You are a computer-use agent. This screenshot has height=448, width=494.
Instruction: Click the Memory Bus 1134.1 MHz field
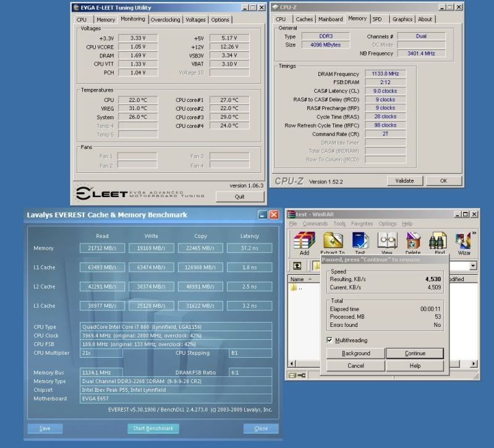coord(101,373)
